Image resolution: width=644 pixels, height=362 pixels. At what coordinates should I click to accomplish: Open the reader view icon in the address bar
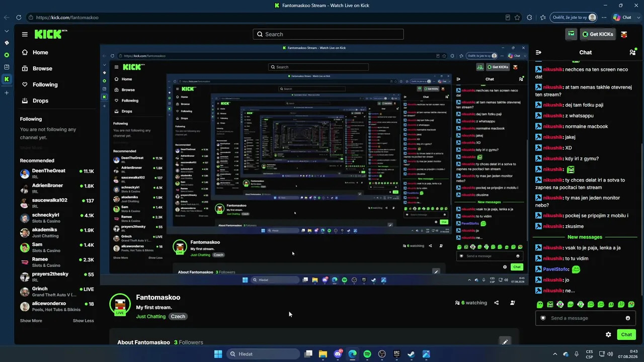coord(508,18)
